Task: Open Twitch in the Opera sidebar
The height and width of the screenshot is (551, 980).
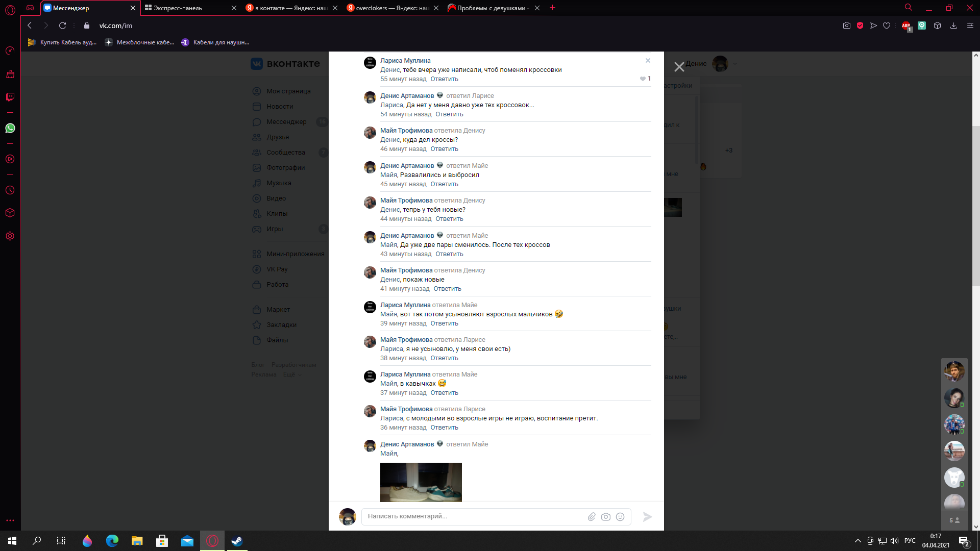Action: click(10, 96)
